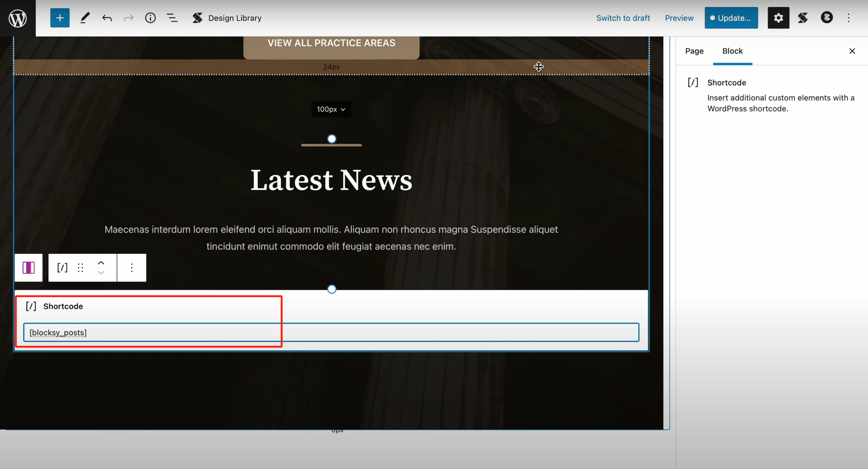The width and height of the screenshot is (868, 469).
Task: Open the Blocksy lightning icon panel
Action: (x=827, y=18)
